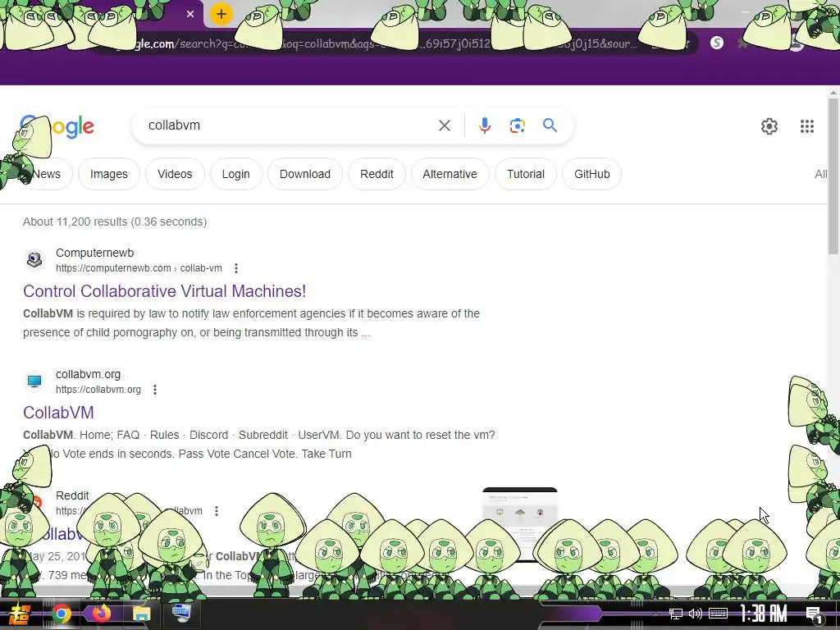Open the touch keyboard tray icon

pyautogui.click(x=718, y=614)
